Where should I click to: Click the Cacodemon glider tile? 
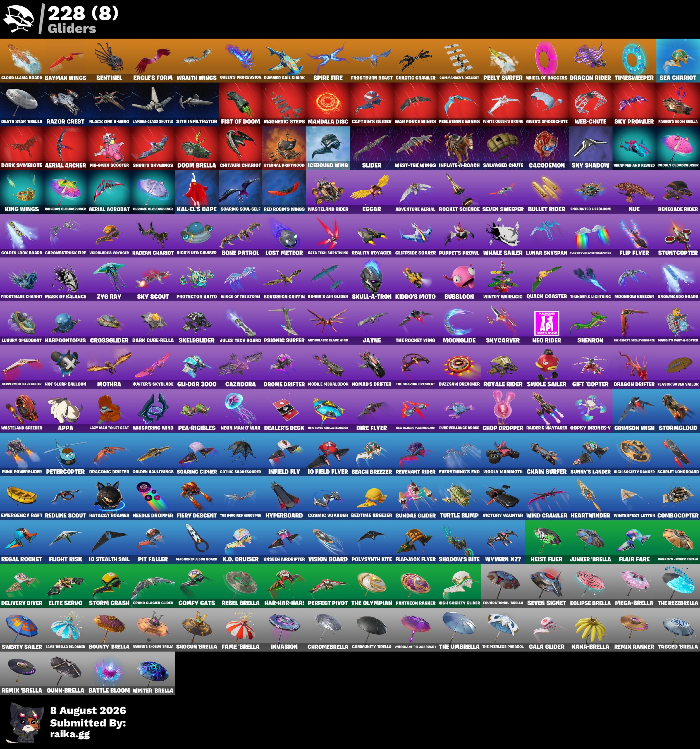547,148
